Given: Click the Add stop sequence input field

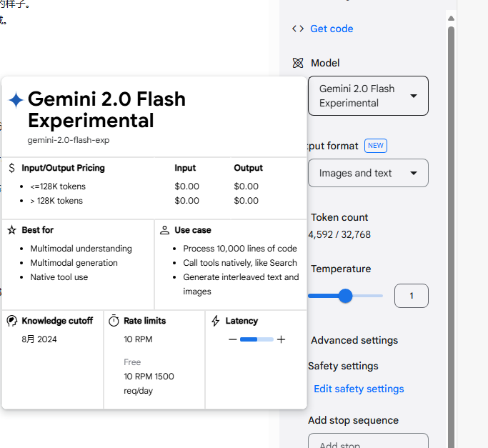Looking at the screenshot, I should pos(368,441).
